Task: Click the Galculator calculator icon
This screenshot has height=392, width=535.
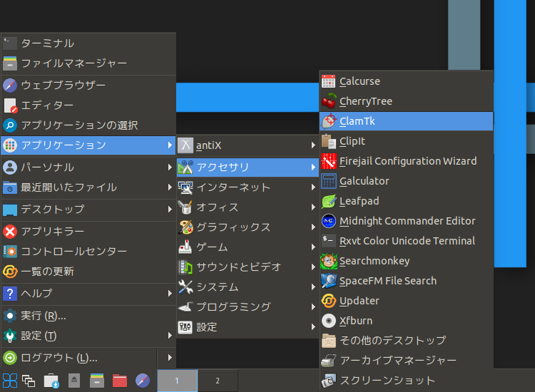Action: coord(329,181)
